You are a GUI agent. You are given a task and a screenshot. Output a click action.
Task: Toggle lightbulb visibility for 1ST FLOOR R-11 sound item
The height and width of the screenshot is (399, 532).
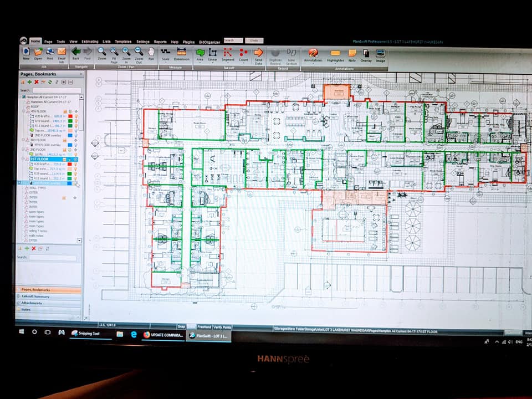pos(76,178)
